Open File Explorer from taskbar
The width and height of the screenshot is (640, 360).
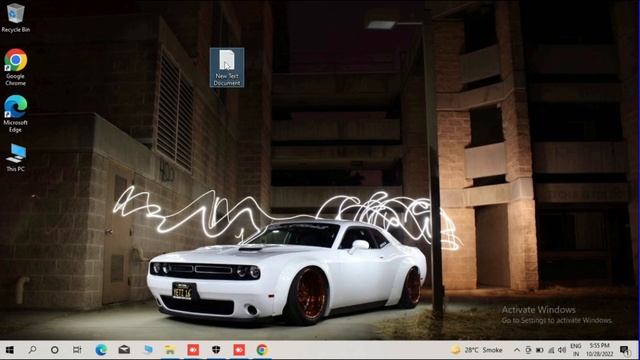pyautogui.click(x=170, y=350)
